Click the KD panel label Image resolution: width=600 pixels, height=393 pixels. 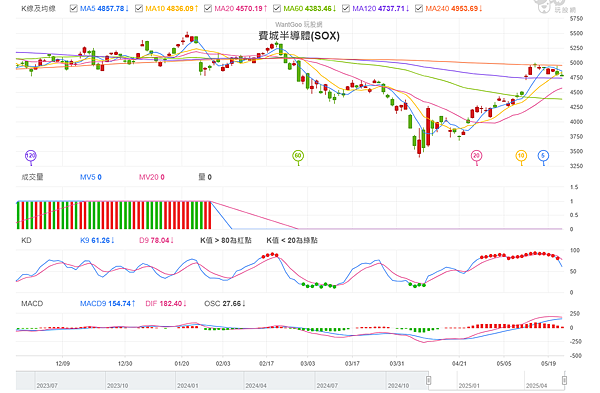tap(26, 240)
